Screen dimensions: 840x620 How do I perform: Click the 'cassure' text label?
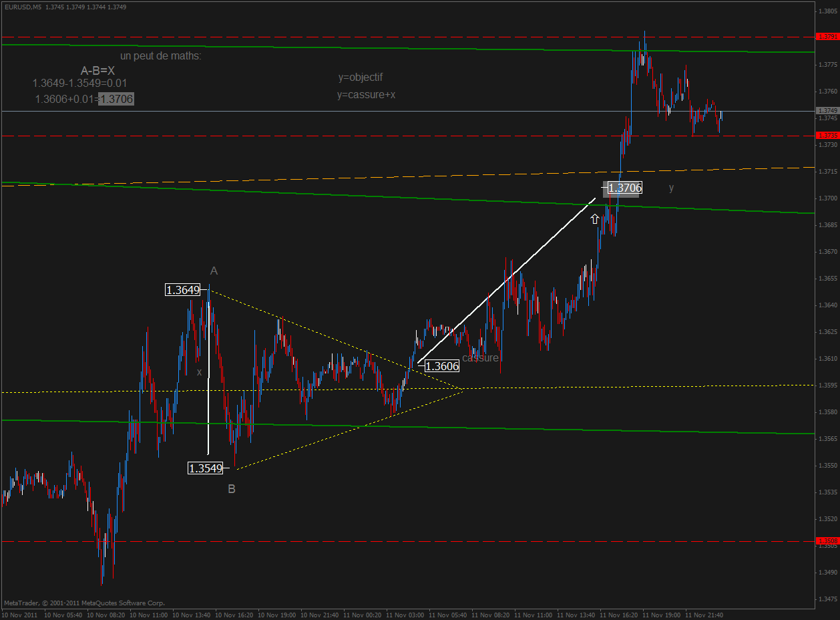(x=480, y=358)
